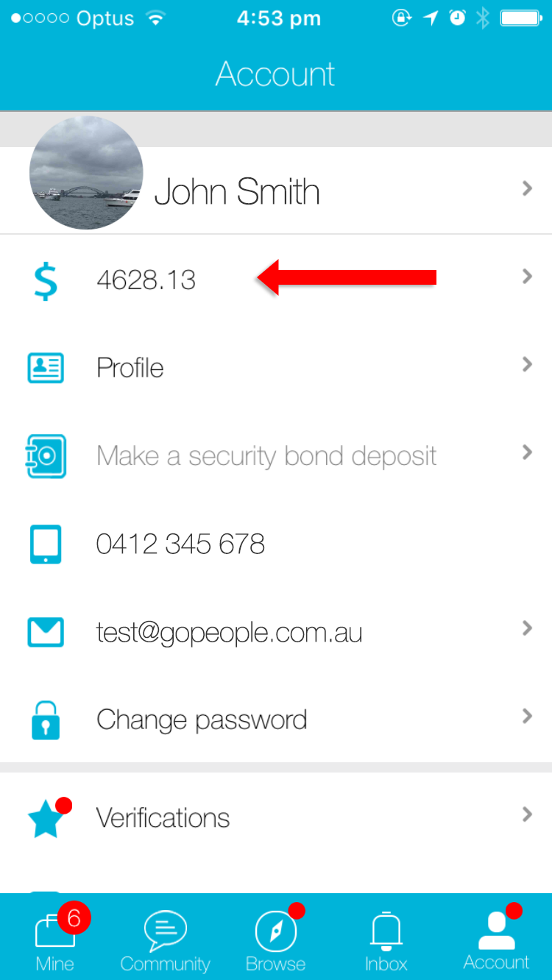Tap the dollar sign balance icon
Viewport: 552px width, 980px height.
46,280
